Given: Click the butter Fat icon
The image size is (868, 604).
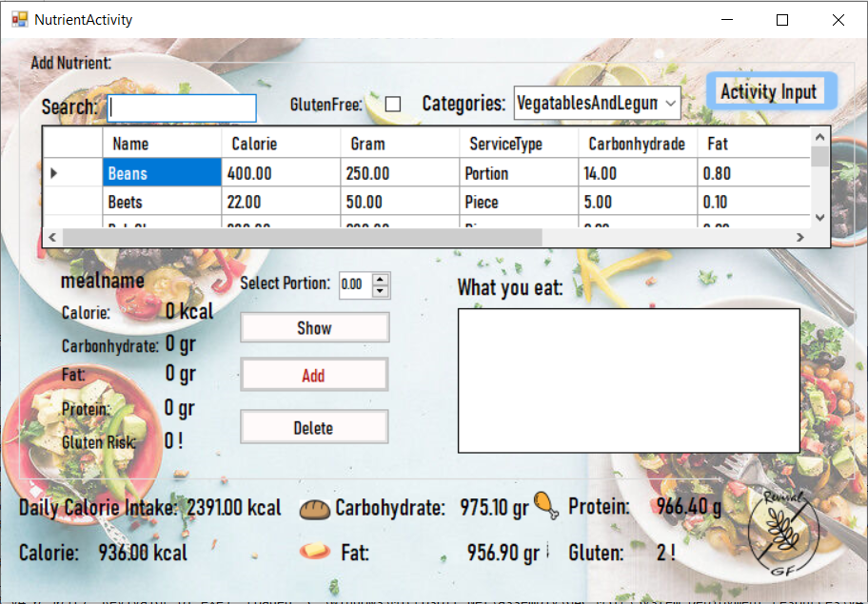Looking at the screenshot, I should (314, 552).
